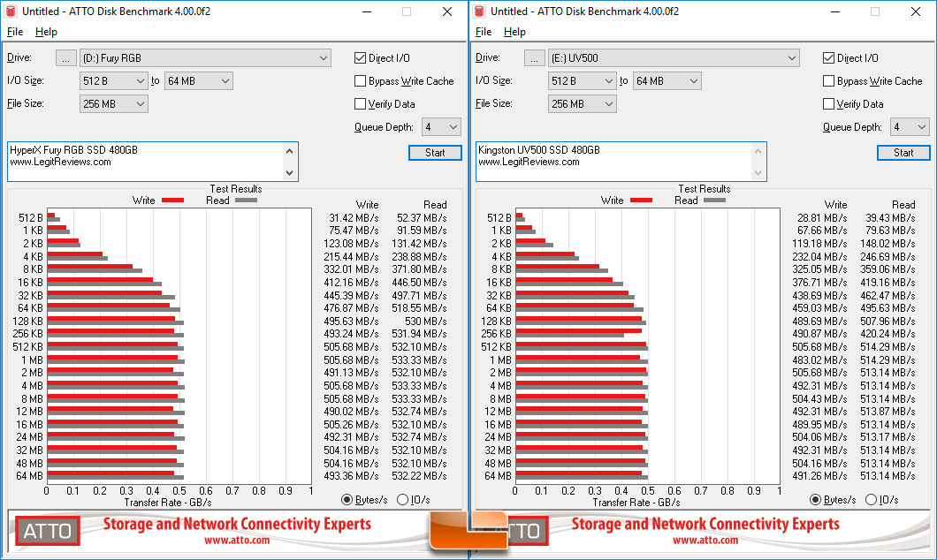Open maximum I/O size 64 MB dropdown, UV500 window
937x560 pixels.
tap(667, 80)
